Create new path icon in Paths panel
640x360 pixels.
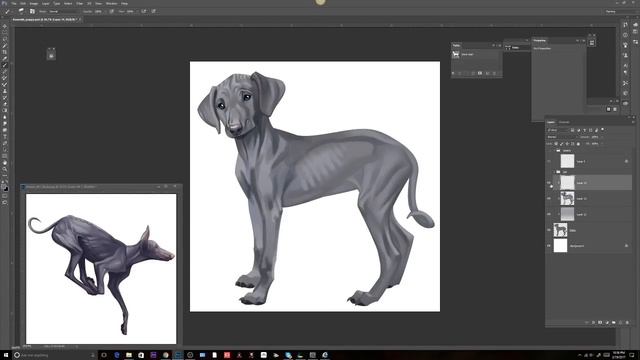[x=487, y=73]
